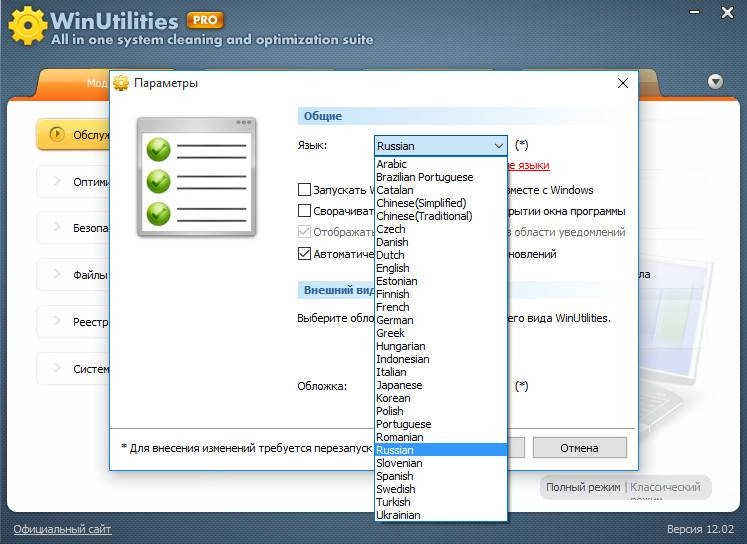Choose Chinese(Traditional) language option
Viewport: 747px width, 544px height.
pyautogui.click(x=441, y=216)
